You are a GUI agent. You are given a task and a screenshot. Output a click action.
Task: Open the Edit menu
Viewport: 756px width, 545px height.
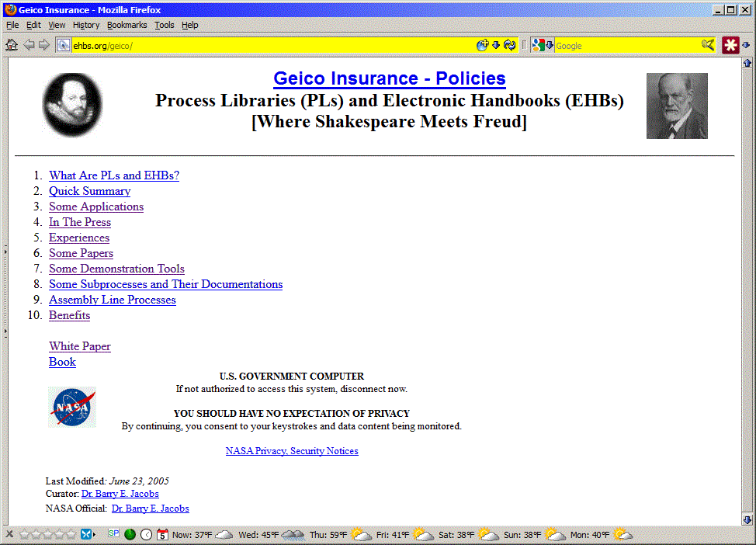click(x=33, y=25)
